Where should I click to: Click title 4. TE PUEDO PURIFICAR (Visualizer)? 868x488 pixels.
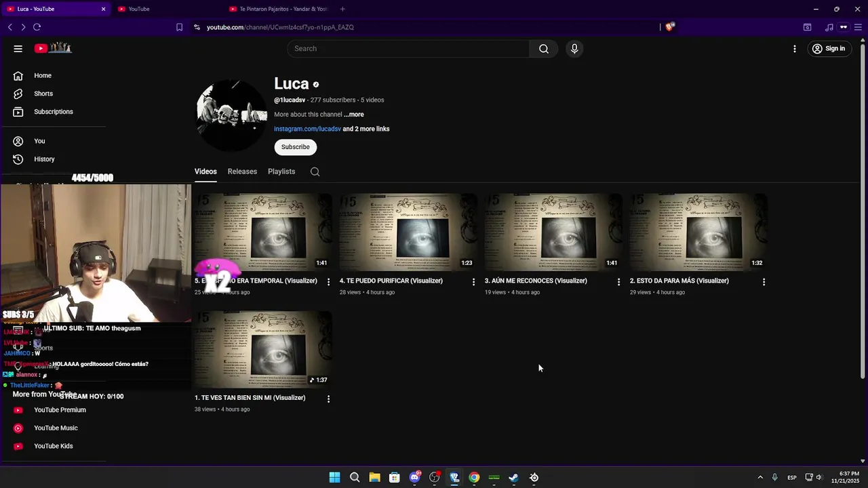(391, 281)
